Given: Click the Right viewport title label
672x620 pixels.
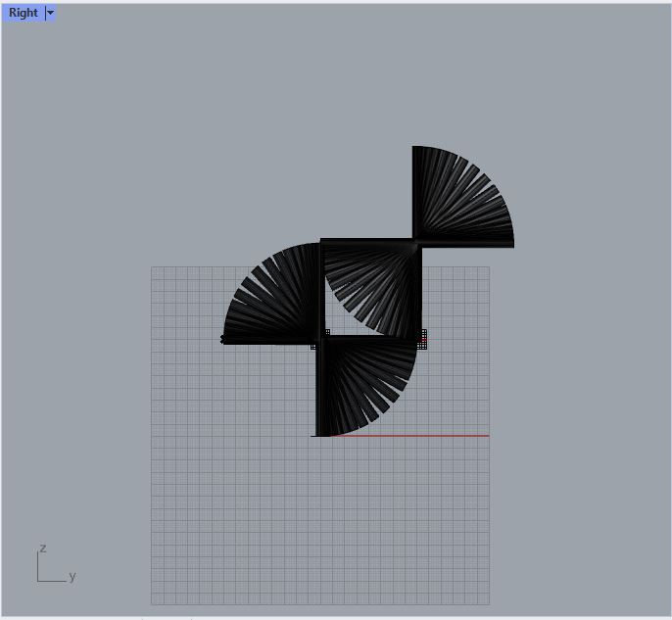Looking at the screenshot, I should pos(24,13).
